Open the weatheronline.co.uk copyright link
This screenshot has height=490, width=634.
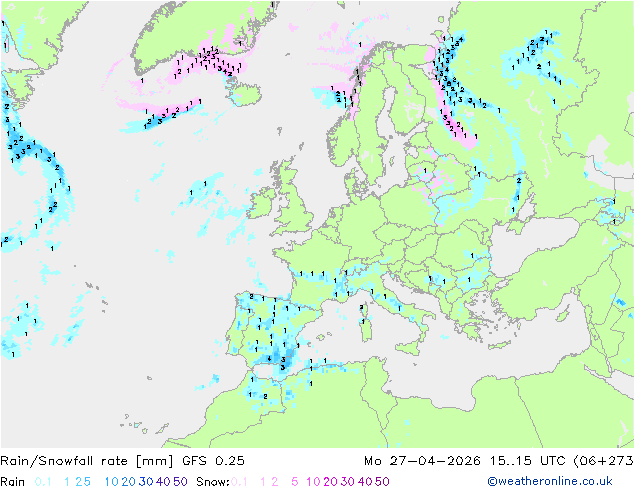[549, 482]
